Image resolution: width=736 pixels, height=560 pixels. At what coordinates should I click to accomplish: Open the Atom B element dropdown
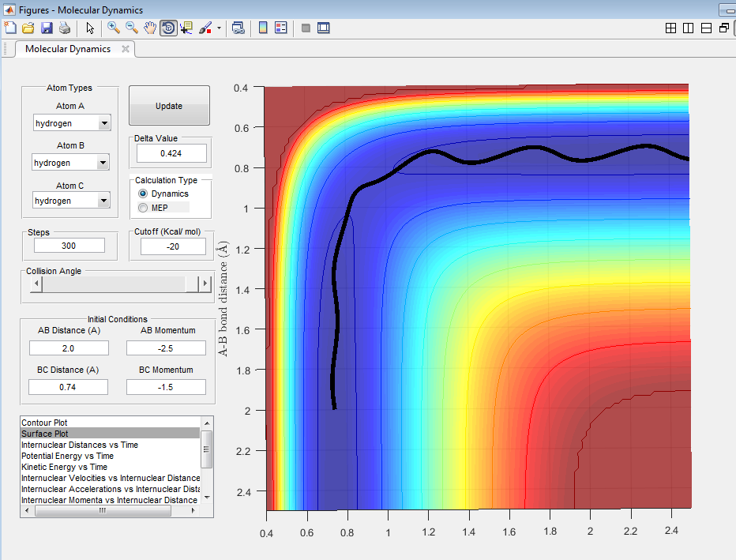[x=102, y=163]
